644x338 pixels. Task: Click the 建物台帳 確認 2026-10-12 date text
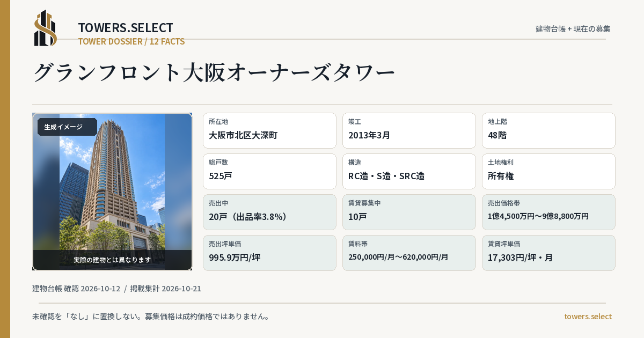tap(76, 289)
